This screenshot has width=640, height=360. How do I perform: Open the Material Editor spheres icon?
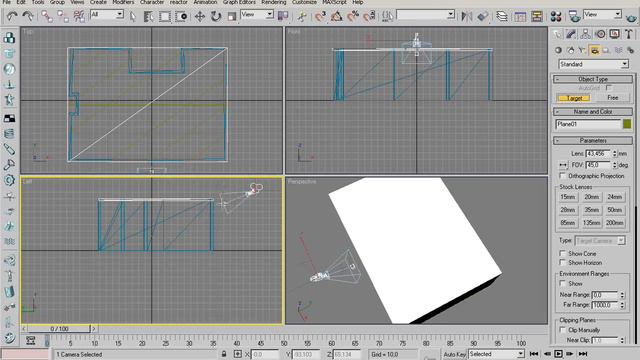pos(556,16)
